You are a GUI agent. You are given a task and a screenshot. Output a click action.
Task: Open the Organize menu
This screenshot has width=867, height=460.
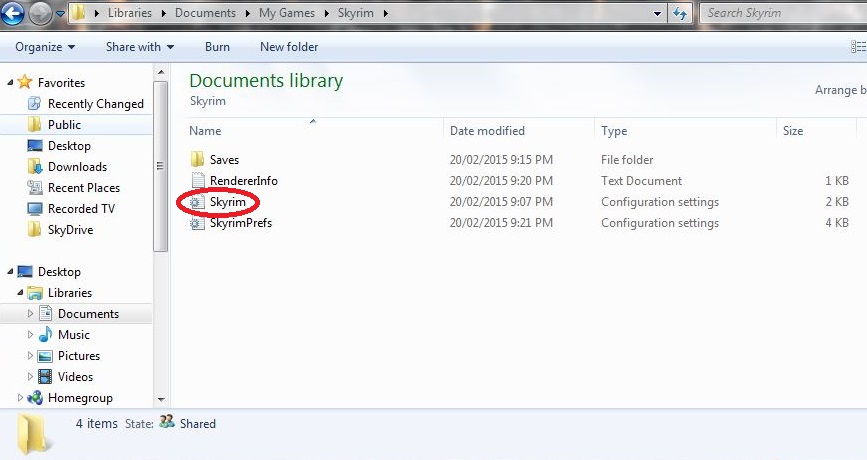tap(45, 47)
